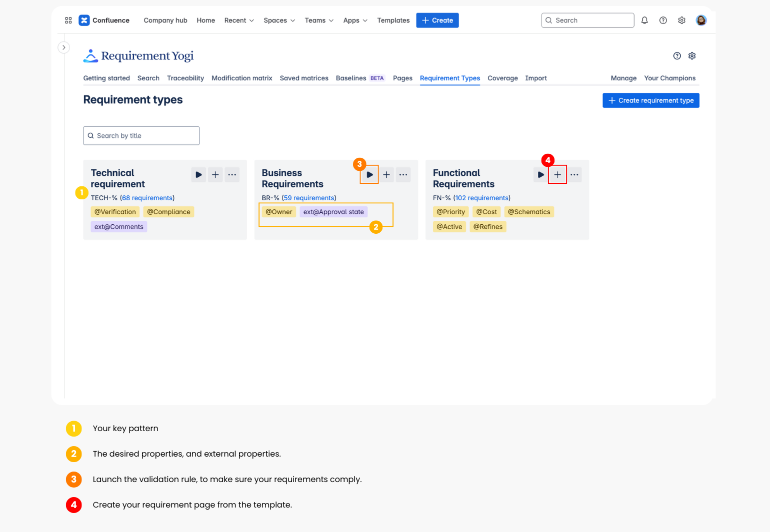Image resolution: width=770 pixels, height=532 pixels.
Task: Open more options on Functional Requirements card
Action: (574, 175)
